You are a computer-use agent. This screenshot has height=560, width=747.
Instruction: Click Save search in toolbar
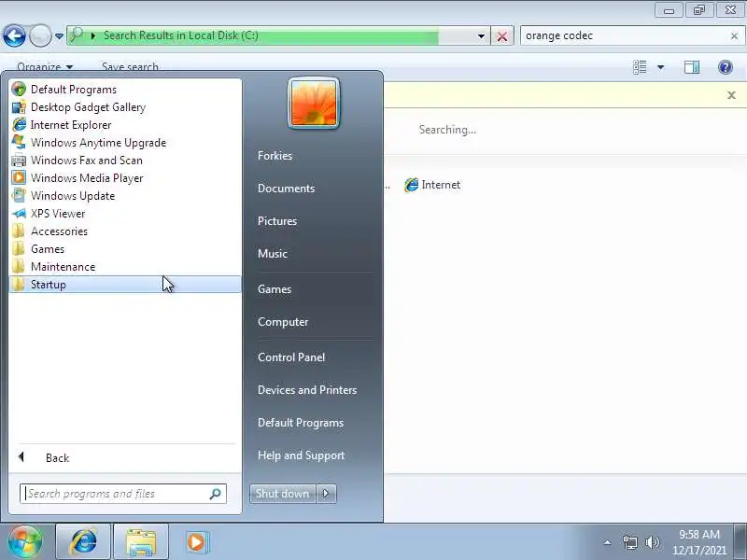(130, 66)
